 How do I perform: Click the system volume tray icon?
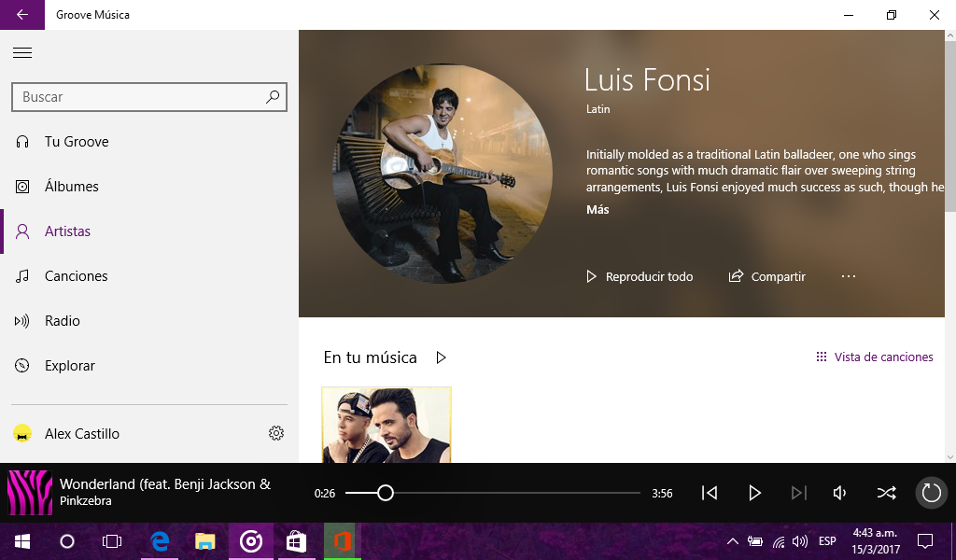[799, 541]
